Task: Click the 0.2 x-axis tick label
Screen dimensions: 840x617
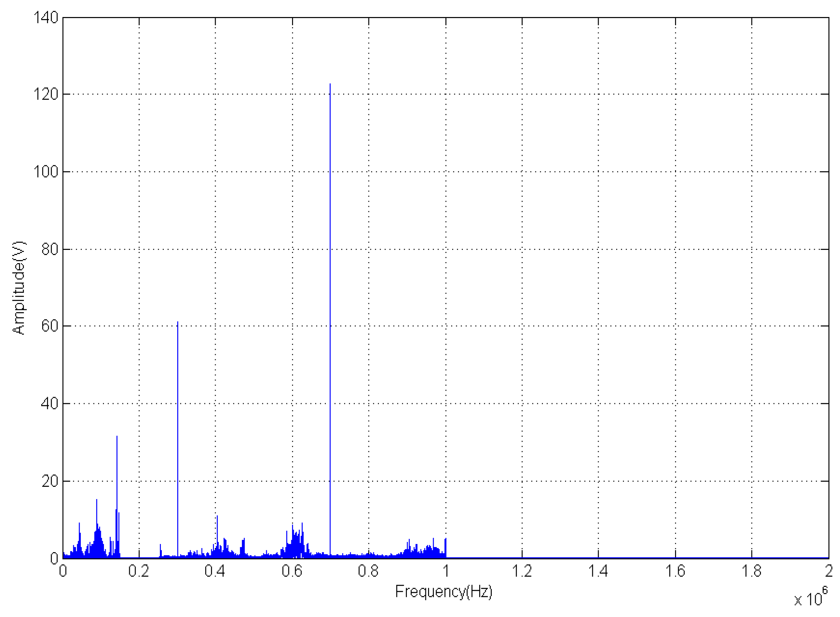Action: coord(138,571)
